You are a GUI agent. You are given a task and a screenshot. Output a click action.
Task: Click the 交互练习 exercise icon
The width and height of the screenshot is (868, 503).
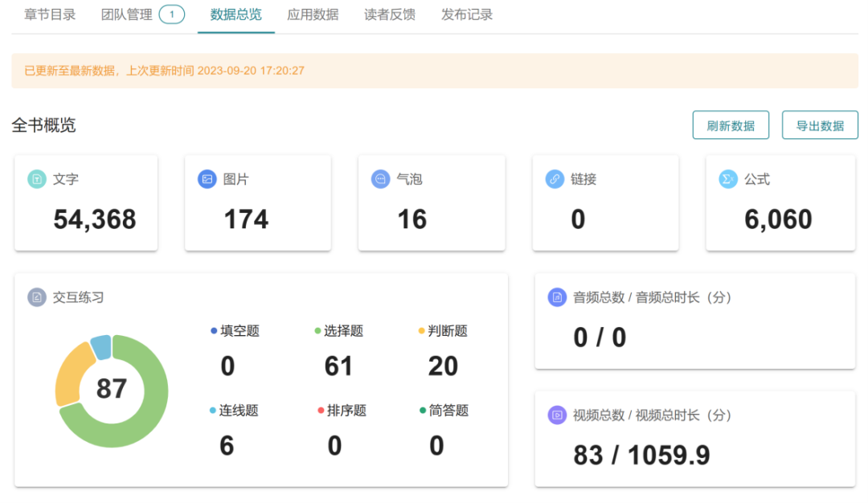pos(37,297)
